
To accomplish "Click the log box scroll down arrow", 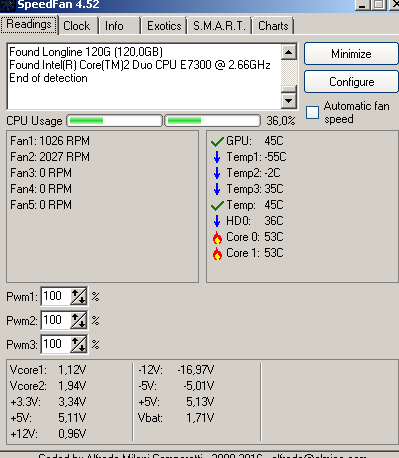I will 288,100.
